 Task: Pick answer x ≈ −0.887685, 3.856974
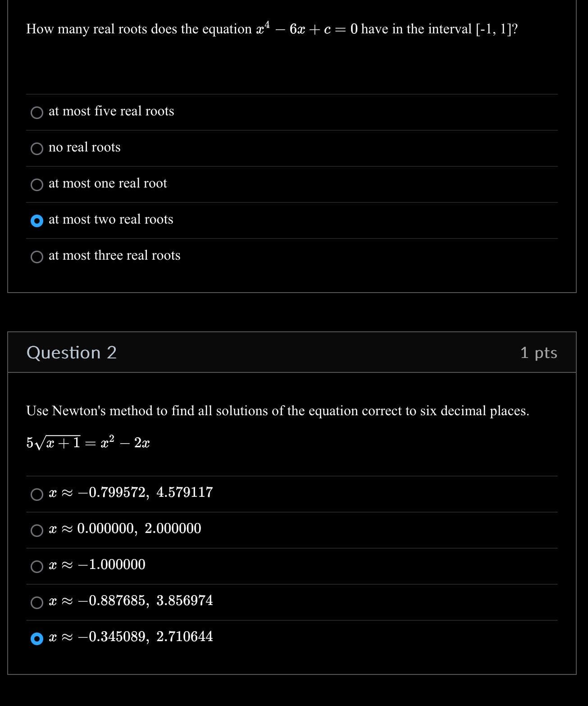point(37,603)
